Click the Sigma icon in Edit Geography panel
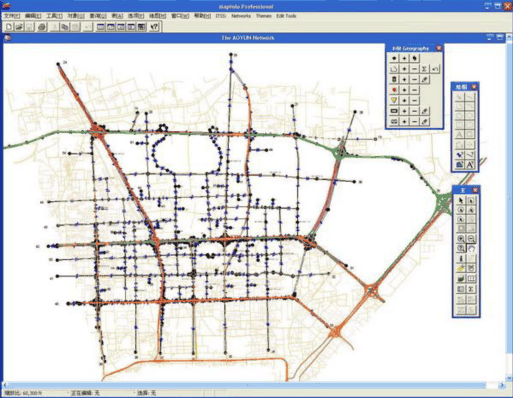 point(424,69)
